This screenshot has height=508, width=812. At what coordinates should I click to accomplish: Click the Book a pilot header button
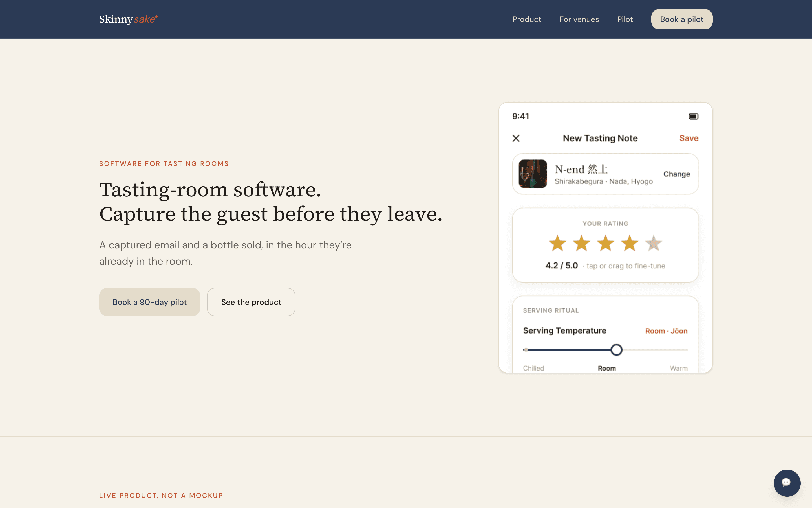point(681,19)
